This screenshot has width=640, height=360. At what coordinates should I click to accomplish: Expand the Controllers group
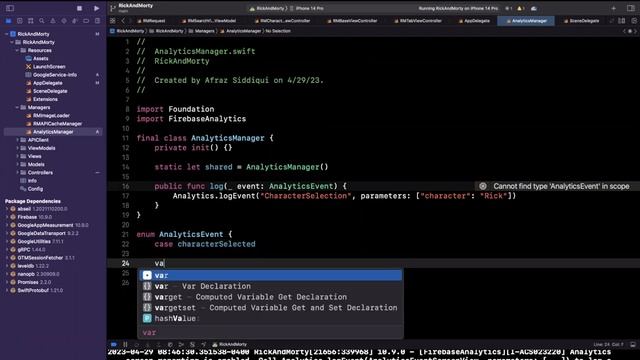(x=17, y=173)
